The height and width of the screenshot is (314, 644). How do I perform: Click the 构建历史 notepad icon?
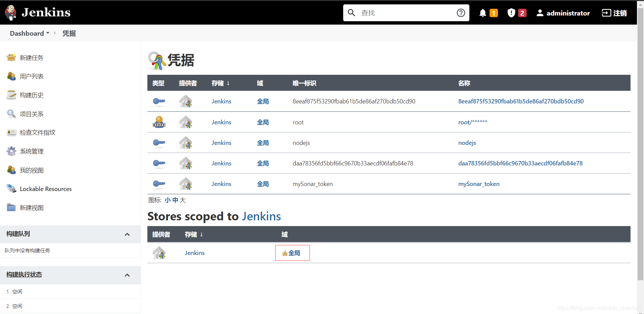[11, 95]
